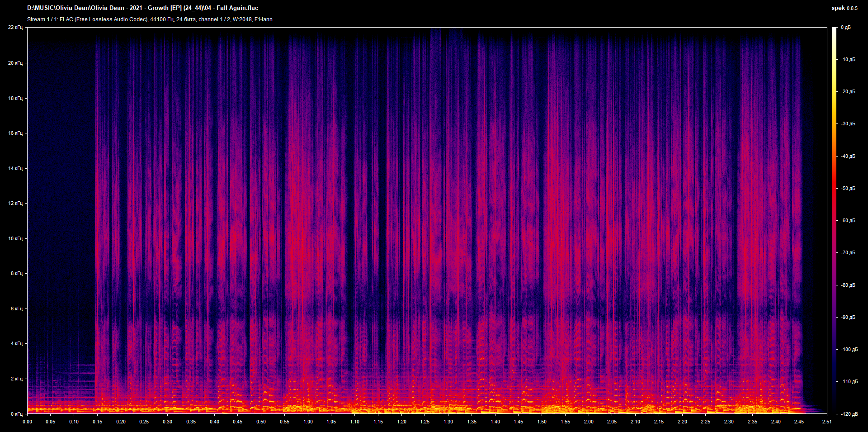Click the 0:45 time axis label

[x=238, y=422]
